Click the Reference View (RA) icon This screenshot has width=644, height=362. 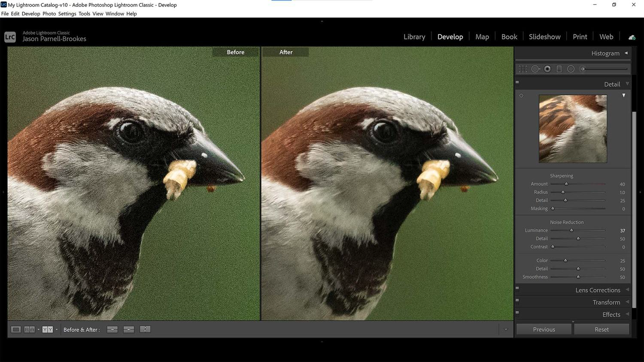(x=29, y=329)
